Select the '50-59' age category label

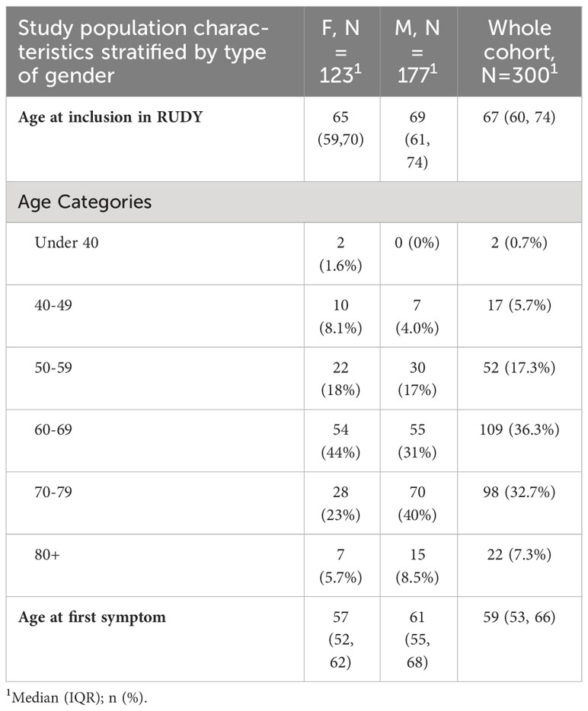click(53, 367)
